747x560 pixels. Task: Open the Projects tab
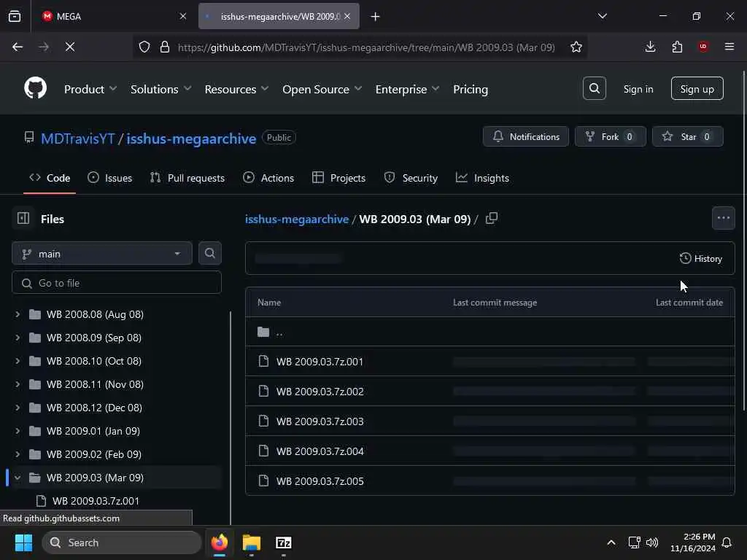[x=338, y=178]
